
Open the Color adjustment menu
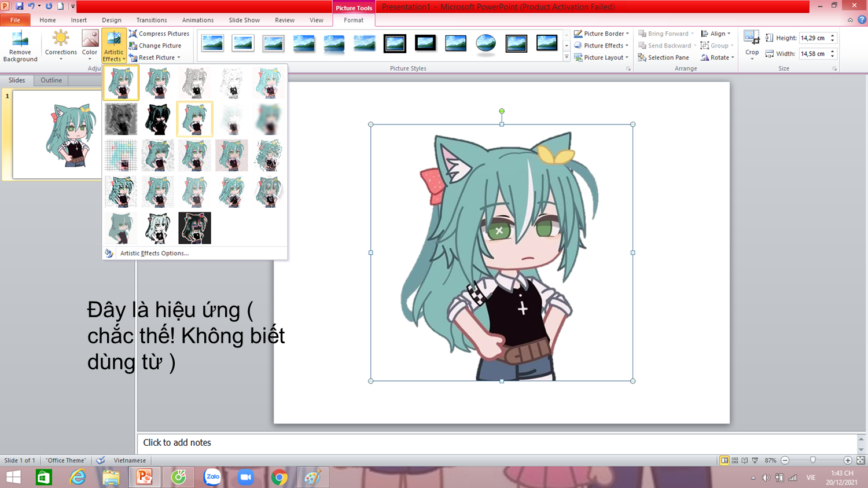[90, 46]
